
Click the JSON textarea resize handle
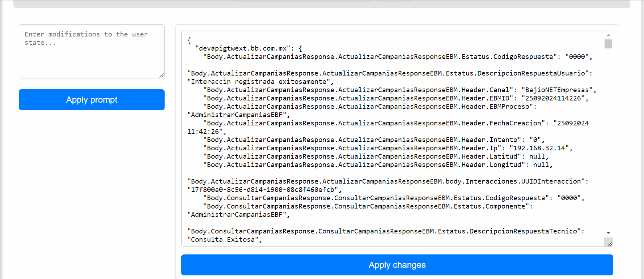click(610, 244)
